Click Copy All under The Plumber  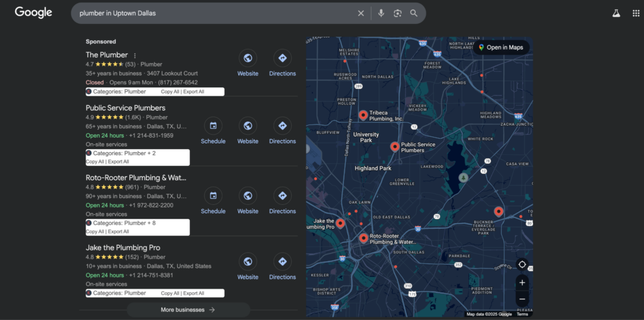click(170, 92)
